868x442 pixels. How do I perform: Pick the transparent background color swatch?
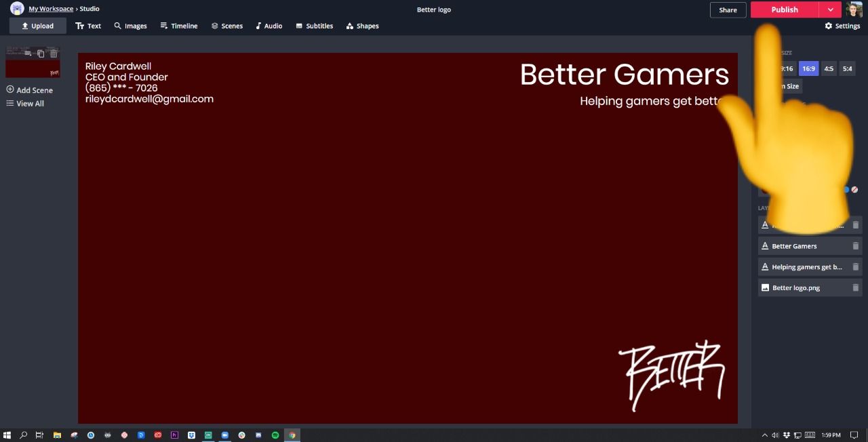pyautogui.click(x=854, y=190)
